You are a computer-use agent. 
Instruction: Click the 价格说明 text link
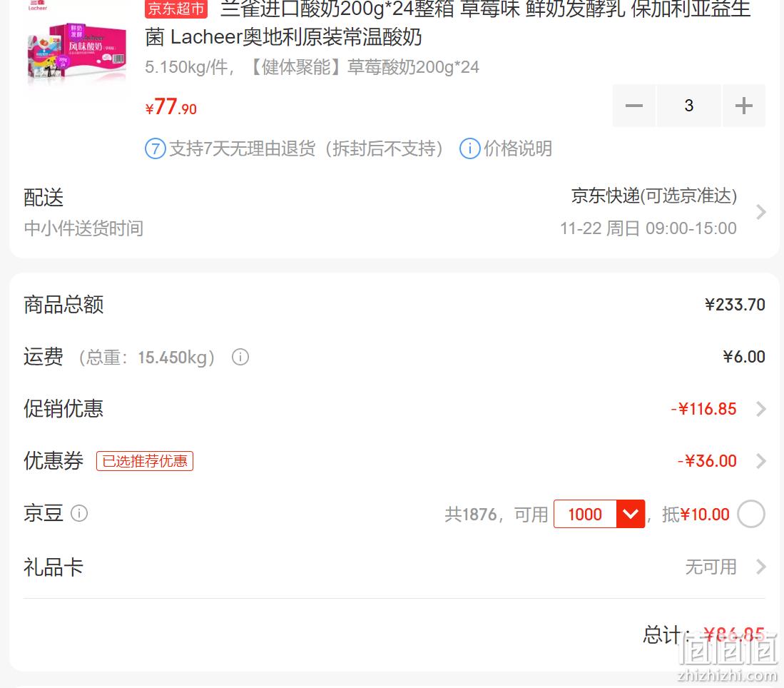click(517, 148)
